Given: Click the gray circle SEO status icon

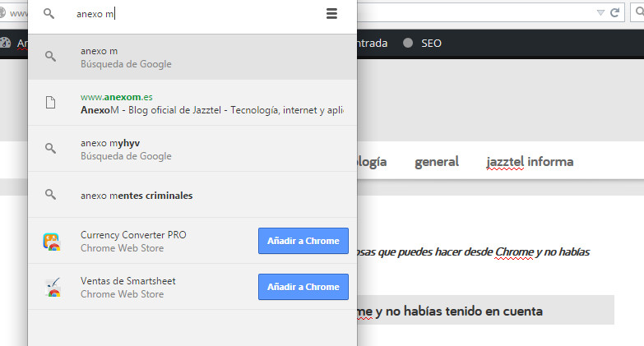Looking at the screenshot, I should [x=408, y=43].
